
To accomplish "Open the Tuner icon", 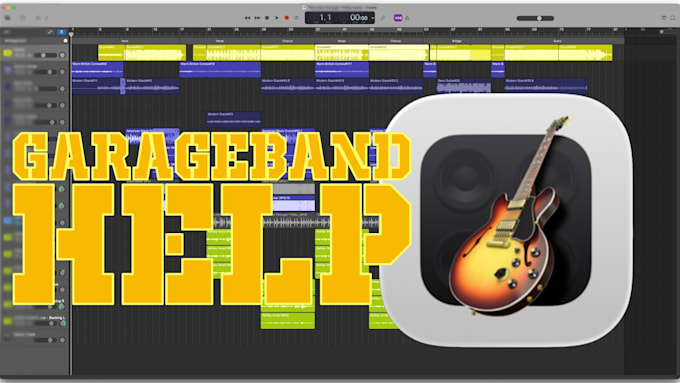I will tap(383, 18).
